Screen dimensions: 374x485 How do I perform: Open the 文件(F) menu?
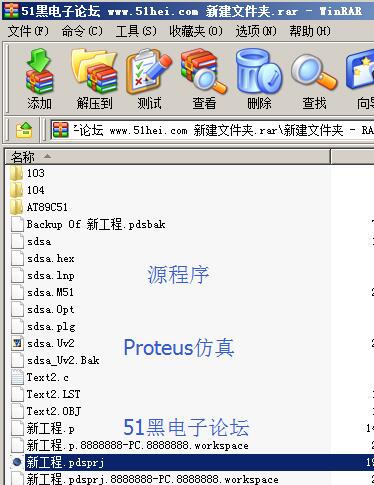tap(28, 31)
